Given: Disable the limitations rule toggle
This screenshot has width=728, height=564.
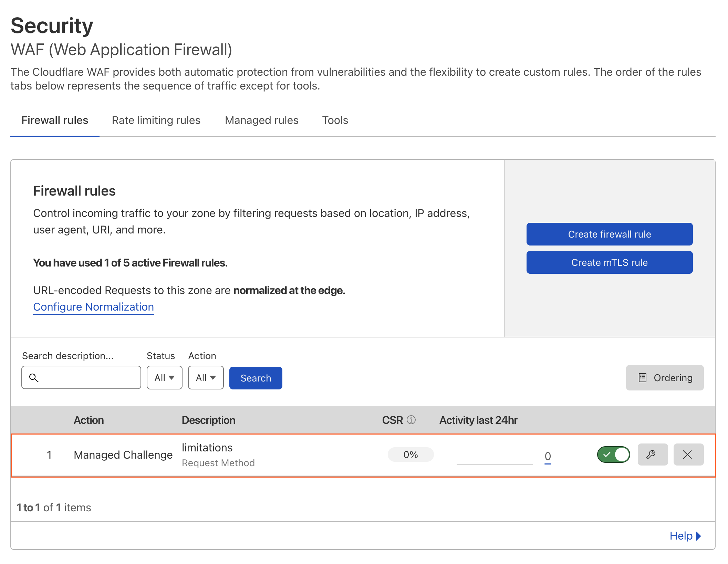Looking at the screenshot, I should 613,455.
